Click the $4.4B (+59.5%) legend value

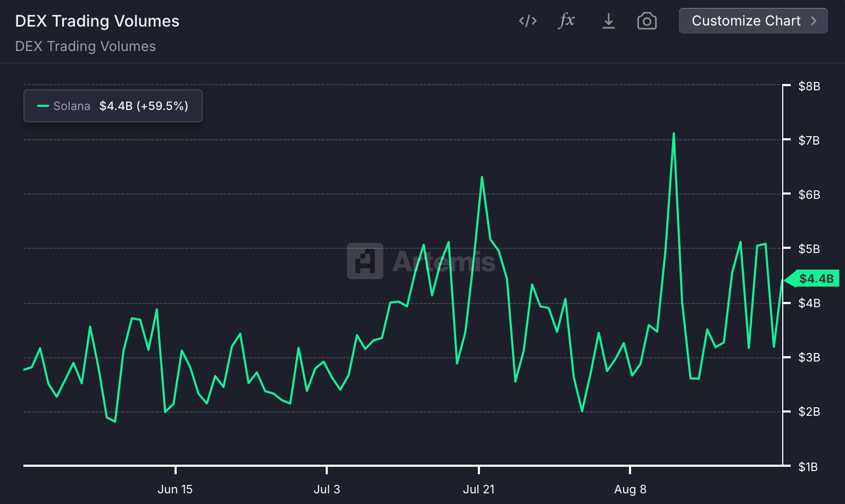144,106
